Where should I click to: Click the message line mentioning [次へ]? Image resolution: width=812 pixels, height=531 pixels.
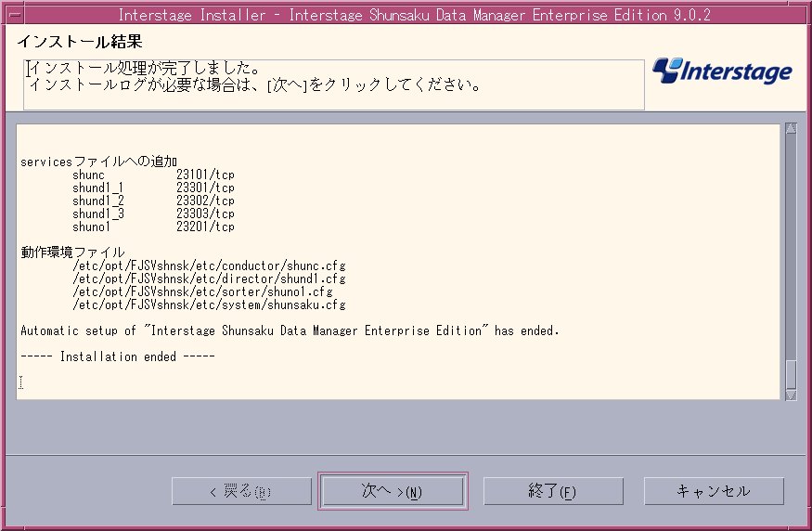[x=255, y=84]
